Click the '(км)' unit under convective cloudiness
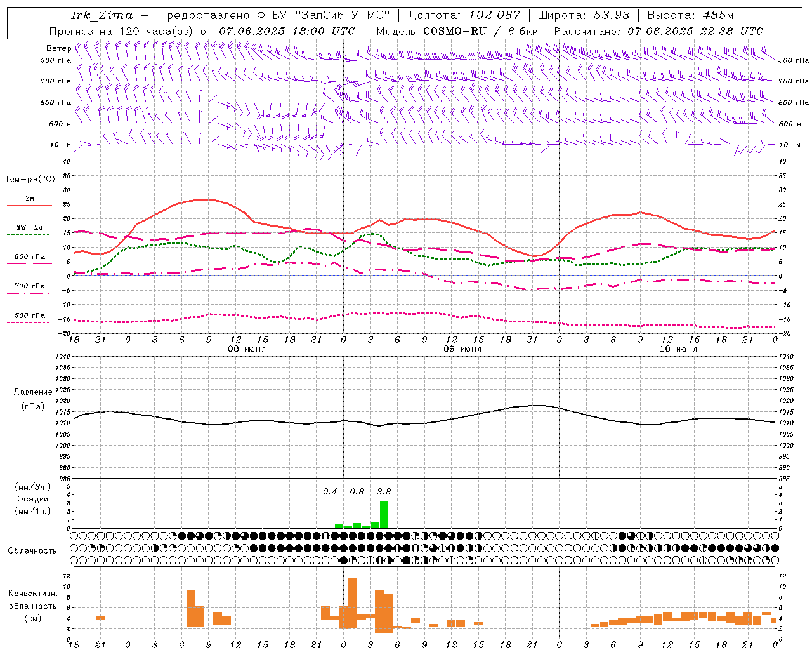 pos(32,618)
